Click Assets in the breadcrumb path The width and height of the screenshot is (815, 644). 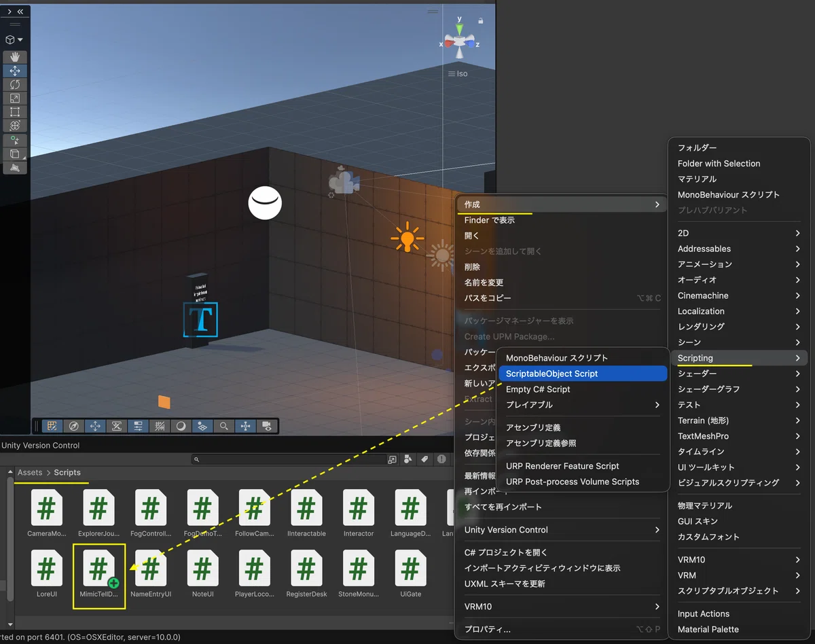30,472
